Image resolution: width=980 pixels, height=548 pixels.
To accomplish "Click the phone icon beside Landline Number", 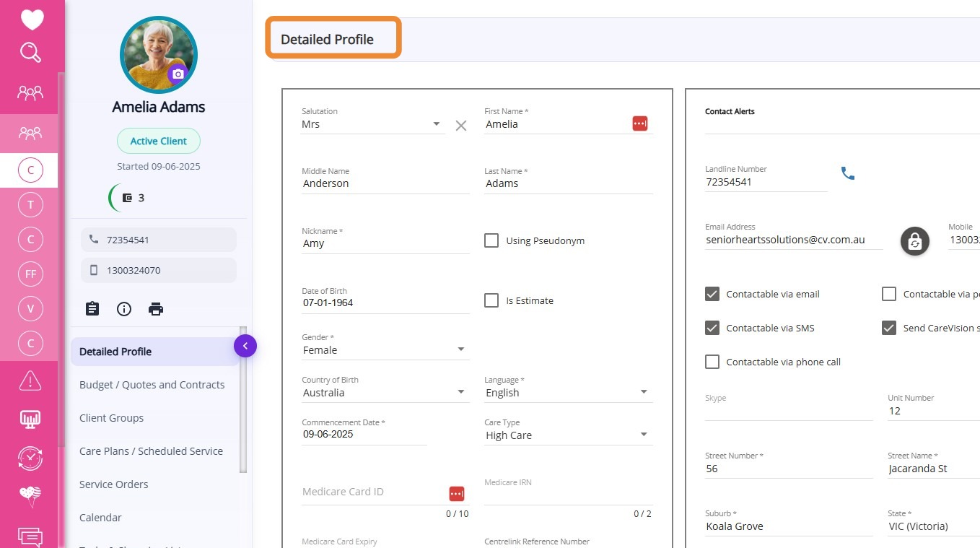I will pos(848,173).
